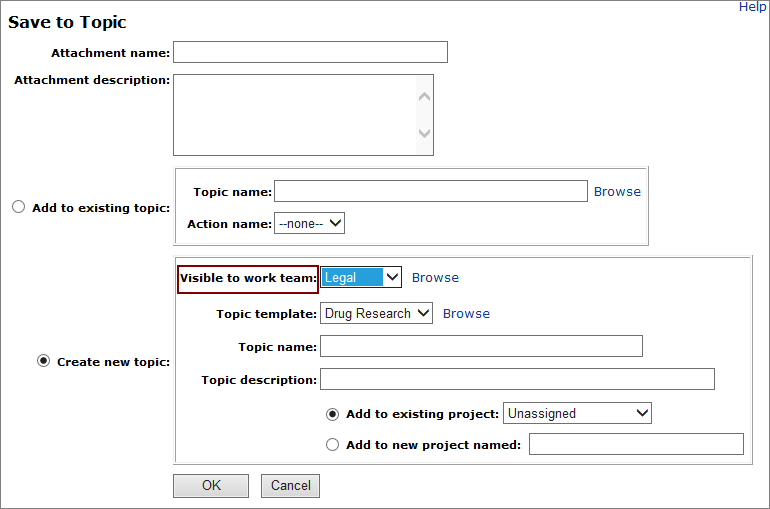
Task: Click the Cancel button
Action: (290, 485)
